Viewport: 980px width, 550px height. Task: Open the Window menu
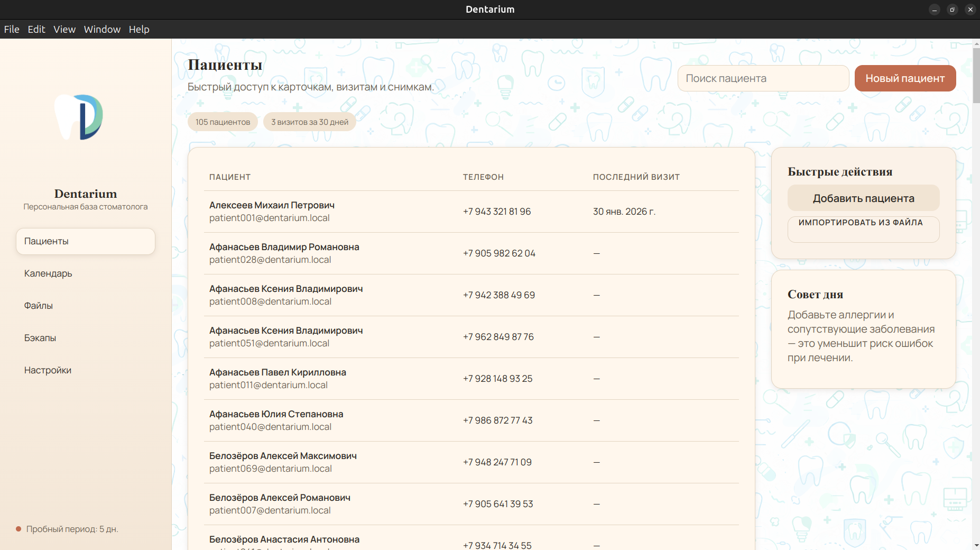point(102,29)
